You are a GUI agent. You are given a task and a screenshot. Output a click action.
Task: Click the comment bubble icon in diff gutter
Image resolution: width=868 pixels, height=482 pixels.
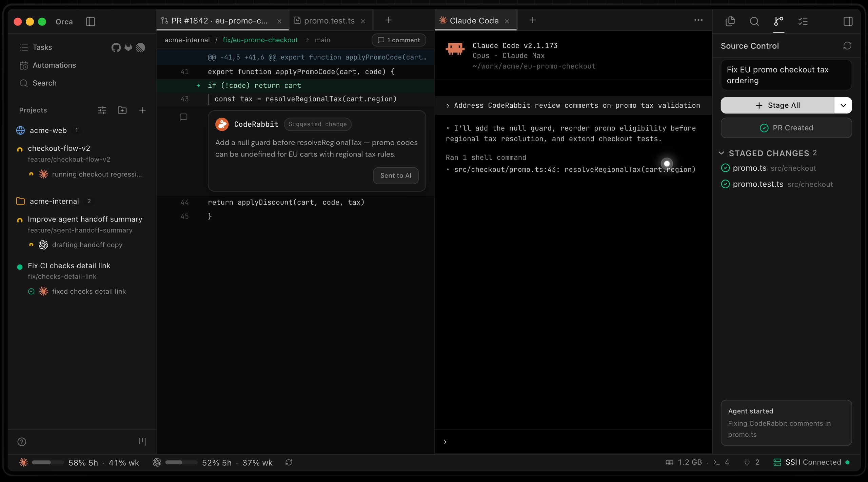pos(183,117)
